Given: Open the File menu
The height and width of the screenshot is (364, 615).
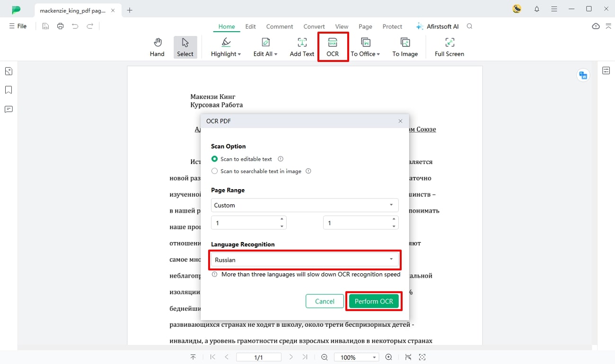Looking at the screenshot, I should click(18, 26).
